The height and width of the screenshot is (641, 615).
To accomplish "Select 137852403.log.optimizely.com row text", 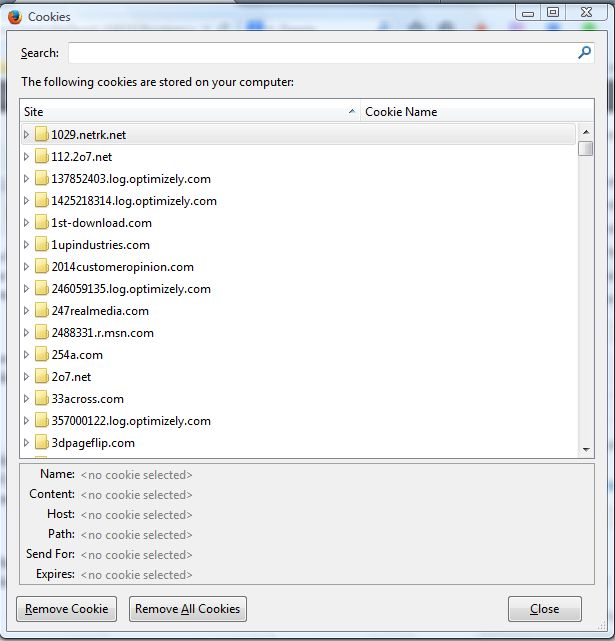I will click(x=131, y=179).
